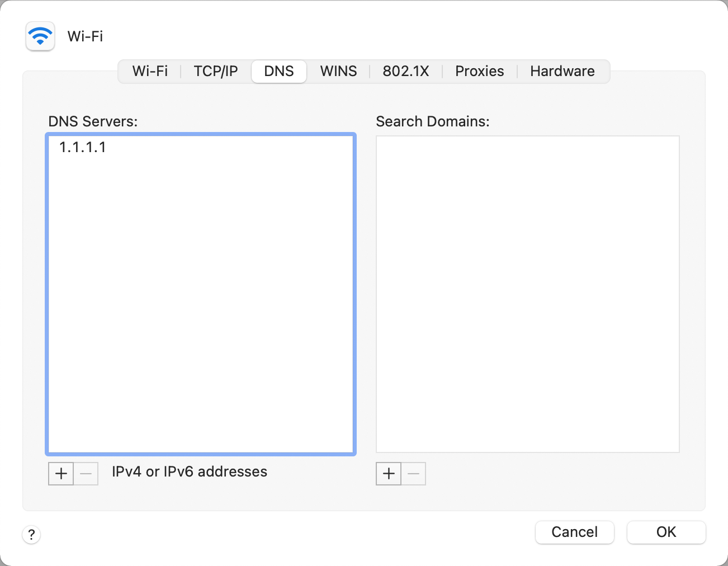Image resolution: width=728 pixels, height=566 pixels.
Task: Select the 1.1.1.1 DNS server entry
Action: pos(83,147)
